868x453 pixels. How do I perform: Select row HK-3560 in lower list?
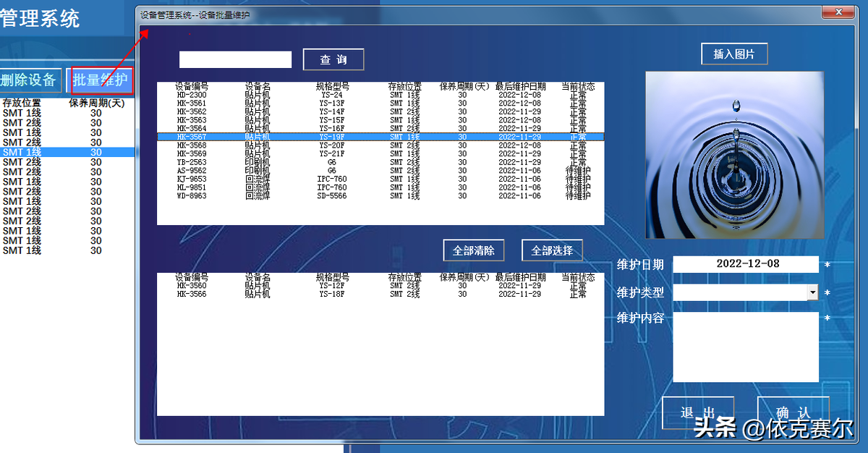coord(380,286)
